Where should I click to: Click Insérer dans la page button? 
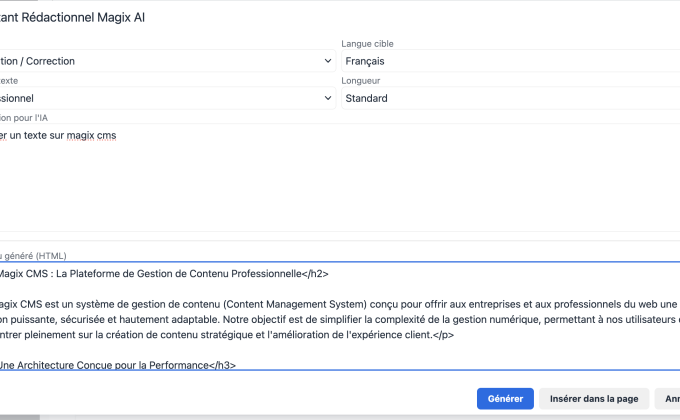(x=594, y=398)
